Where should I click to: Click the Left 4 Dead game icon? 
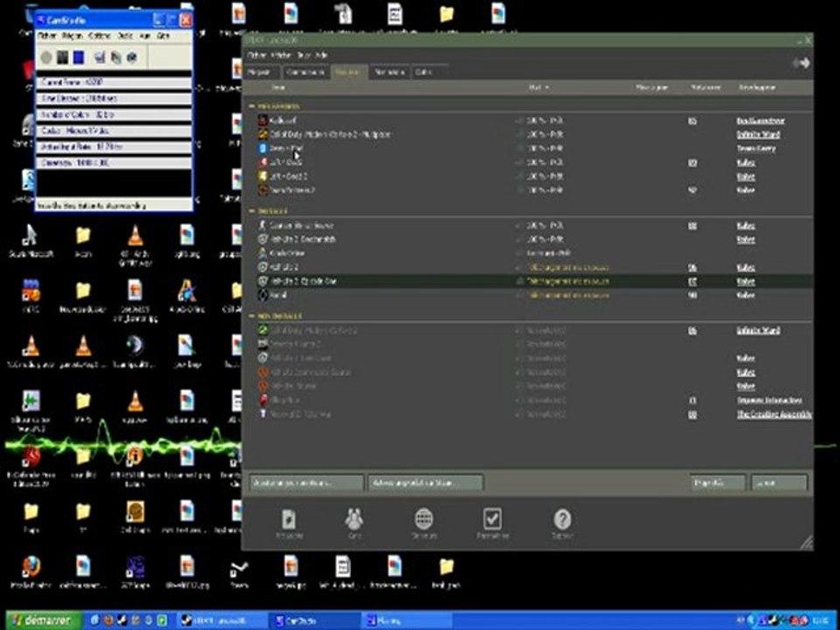263,163
